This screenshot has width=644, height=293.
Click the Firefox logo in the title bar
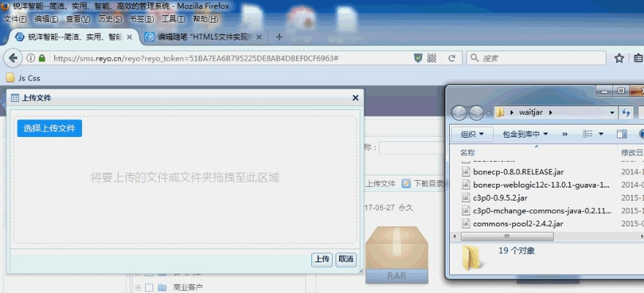pos(6,6)
